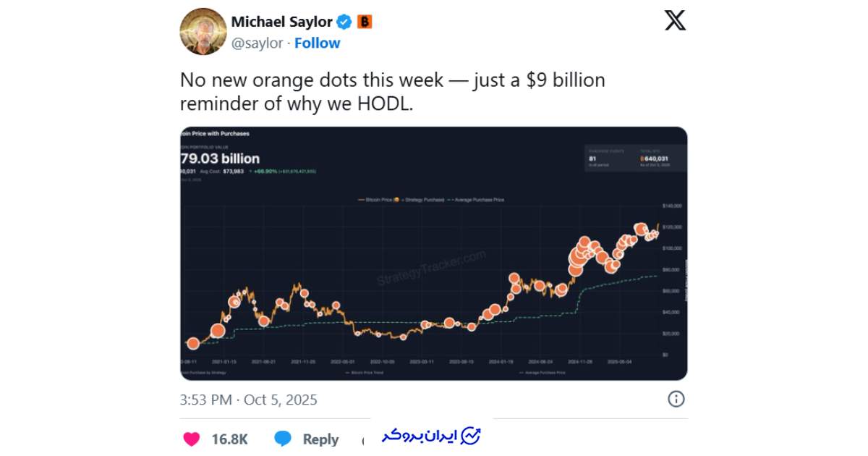
Task: Follow the @saylor account
Action: click(x=317, y=43)
